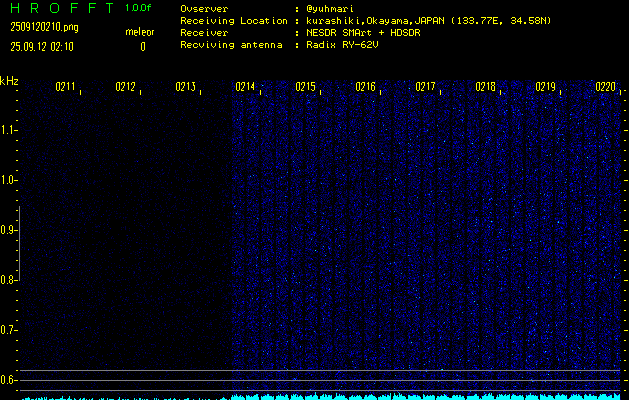Click the meteor count value 0
Screen dimensions: 629x400
(143, 47)
